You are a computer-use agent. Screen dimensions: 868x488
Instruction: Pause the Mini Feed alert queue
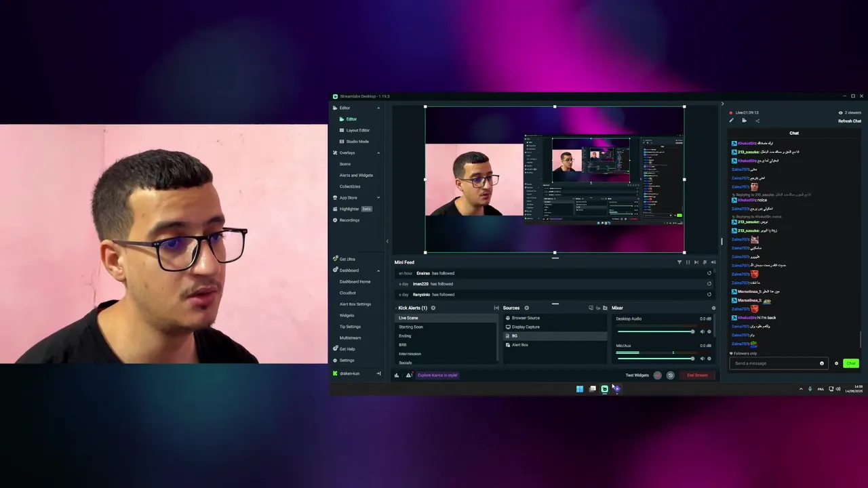[x=688, y=262]
